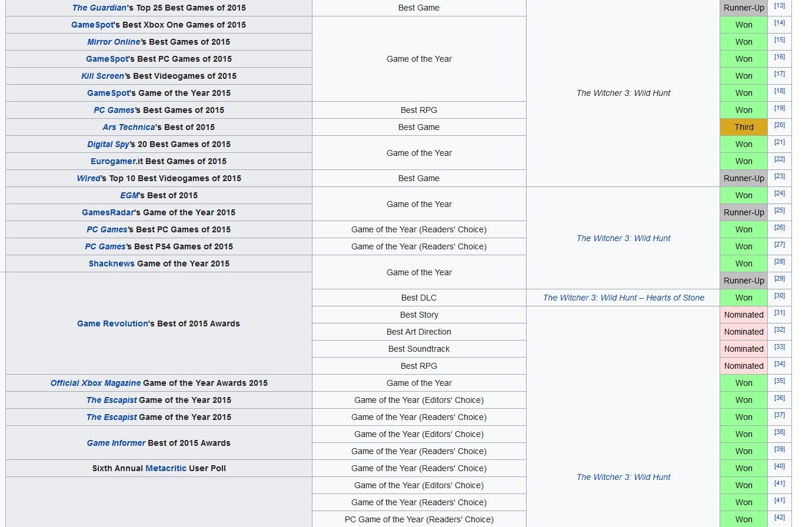The height and width of the screenshot is (527, 812).
Task: Open the Shacknews link
Action: click(112, 263)
